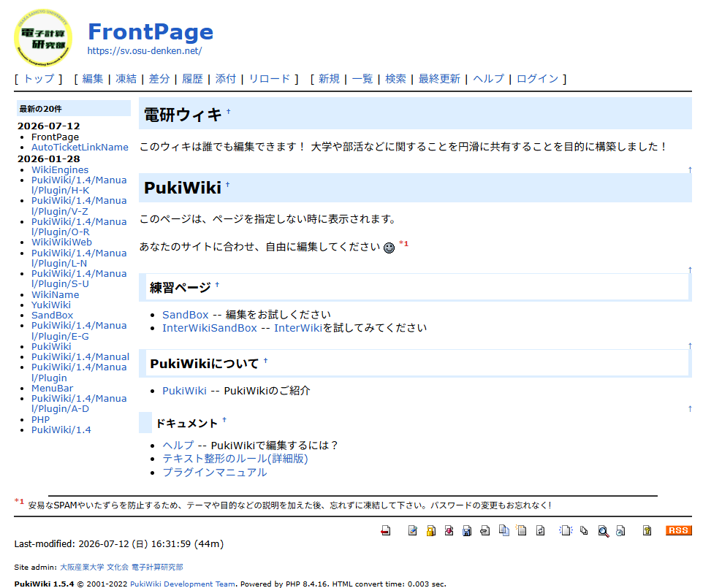This screenshot has height=588, width=703.
Task: Open PukiWiki/1.4/Manual/Plugin/V-Z sidebar link
Action: pyautogui.click(x=79, y=206)
